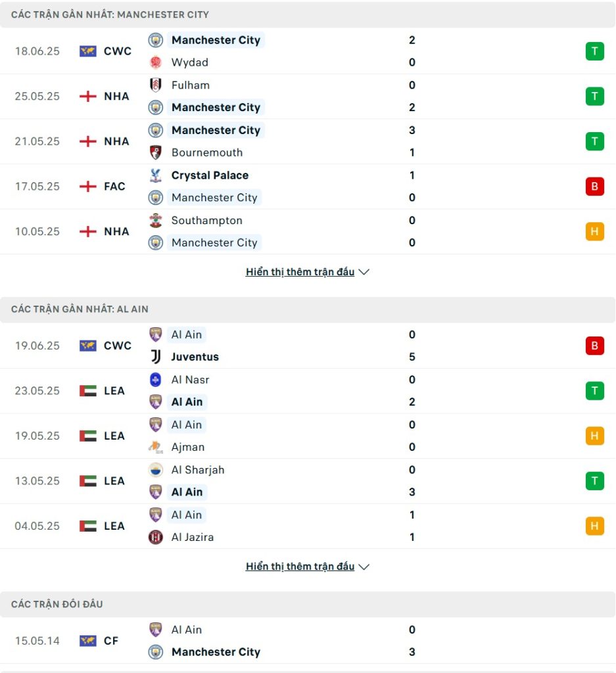Select the 15.05.14 head-to-head match row

pyautogui.click(x=308, y=640)
